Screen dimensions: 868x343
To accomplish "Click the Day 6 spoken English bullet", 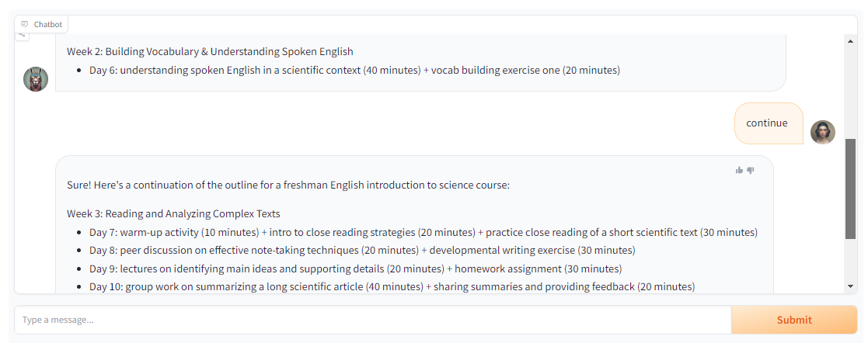I will (x=355, y=71).
